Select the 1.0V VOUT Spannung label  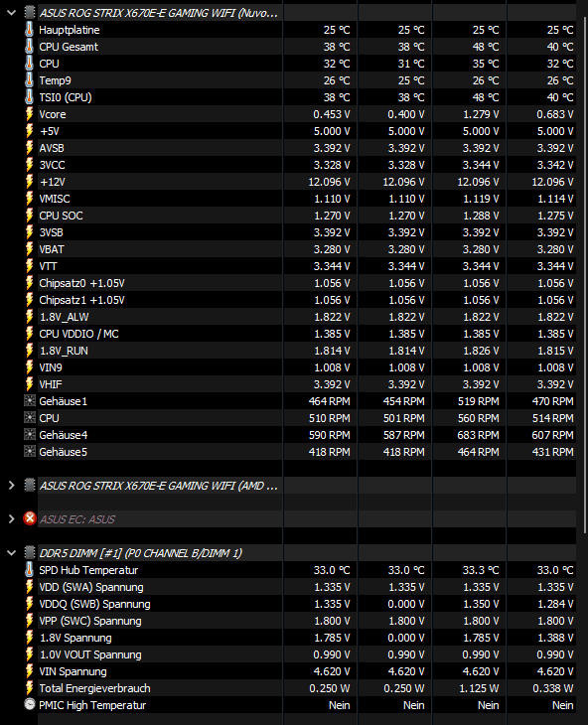tap(90, 654)
